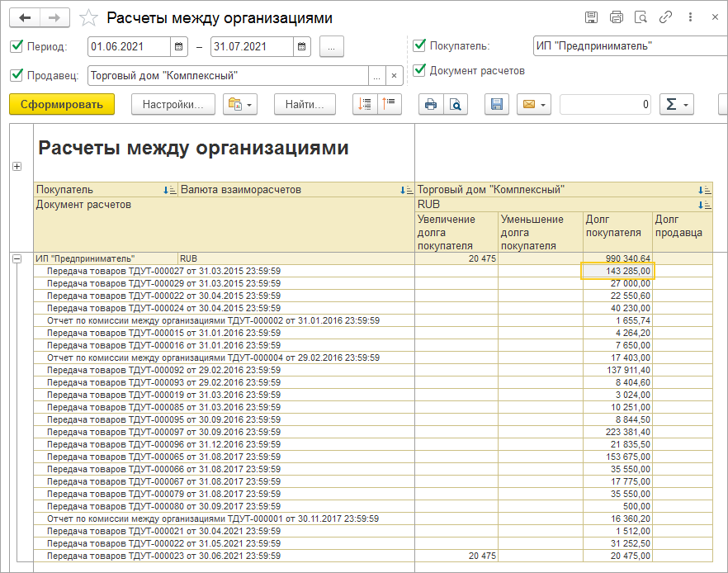Image resolution: width=728 pixels, height=573 pixels.
Task: Click the Найти... search button
Action: (x=305, y=104)
